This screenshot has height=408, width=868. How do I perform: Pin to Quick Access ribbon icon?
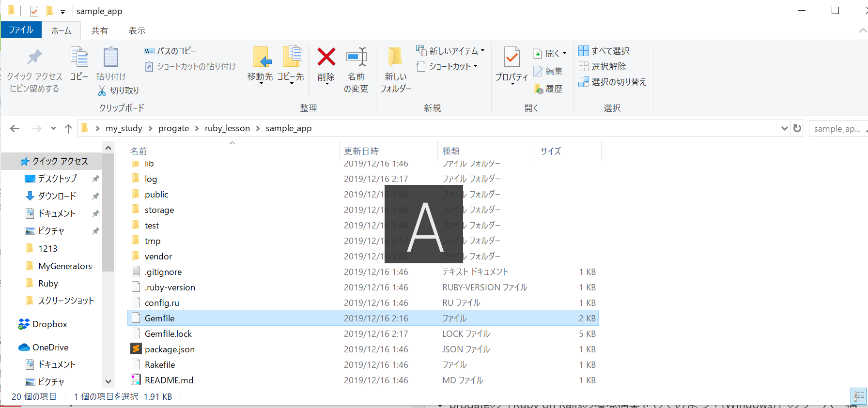pyautogui.click(x=34, y=58)
